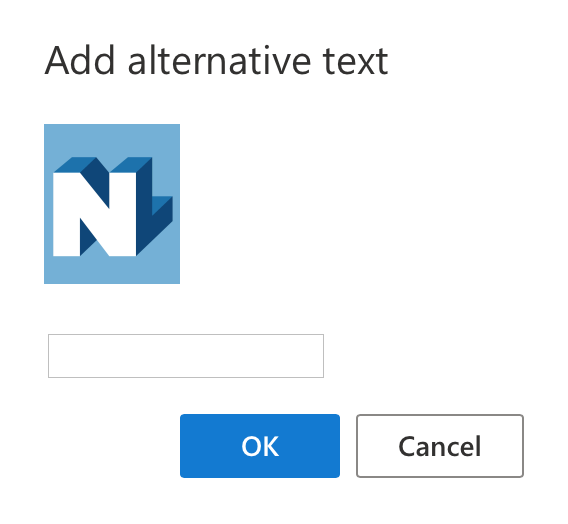Dismiss the dialog with Cancel
The width and height of the screenshot is (568, 524).
pos(440,446)
